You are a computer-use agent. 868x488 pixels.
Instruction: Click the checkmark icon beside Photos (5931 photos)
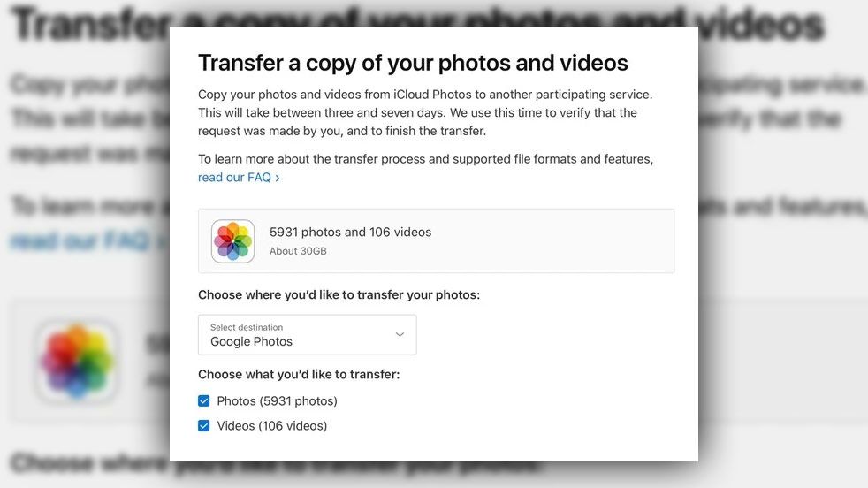203,401
